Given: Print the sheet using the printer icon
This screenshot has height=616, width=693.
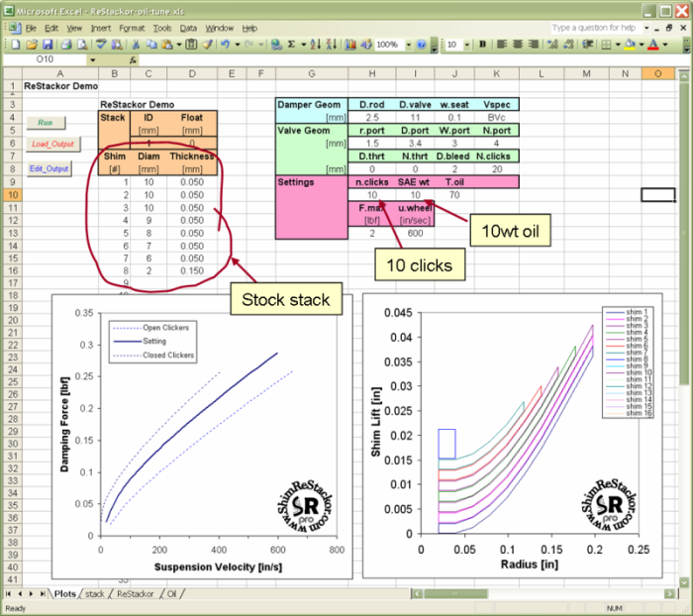Looking at the screenshot, I should click(66, 45).
